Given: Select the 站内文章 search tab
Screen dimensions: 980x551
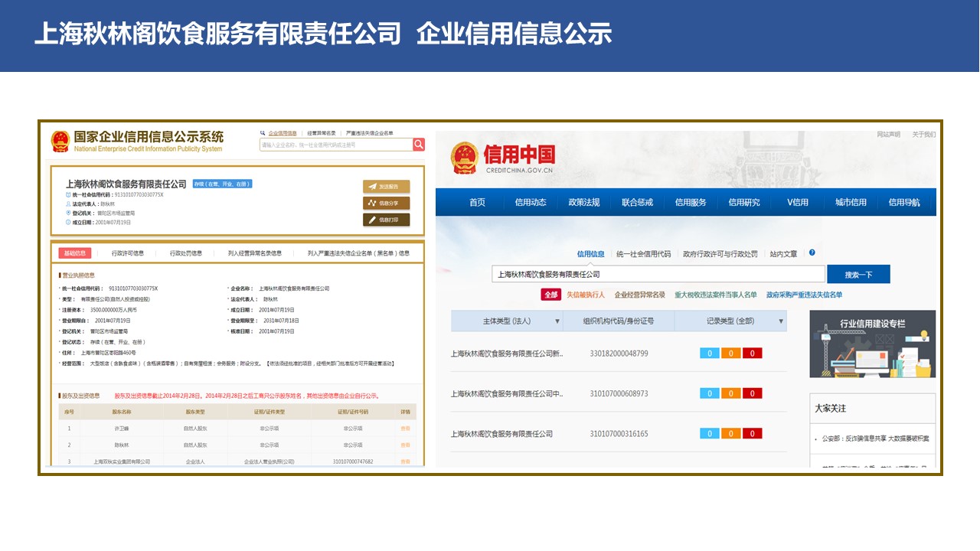Looking at the screenshot, I should (783, 254).
